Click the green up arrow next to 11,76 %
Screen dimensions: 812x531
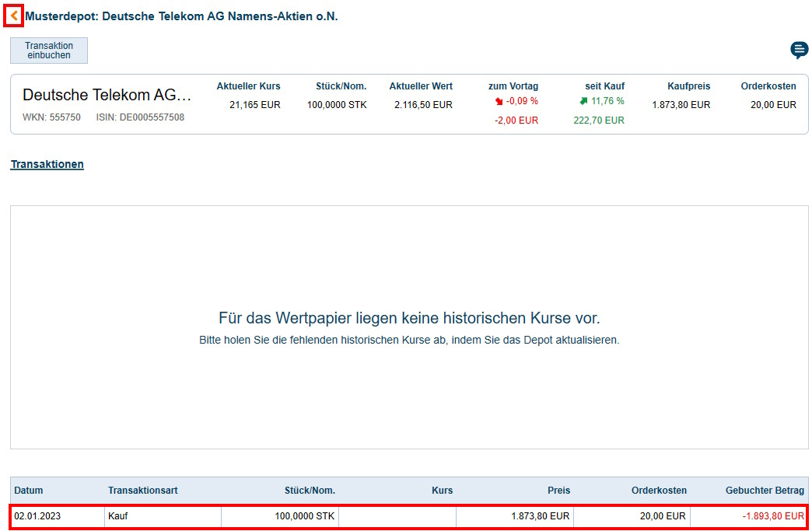(x=583, y=101)
